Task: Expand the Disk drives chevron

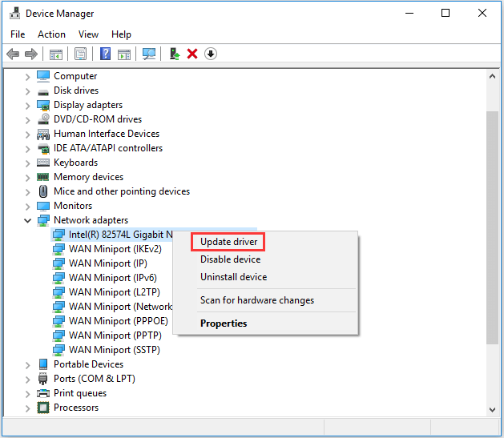Action: tap(27, 91)
